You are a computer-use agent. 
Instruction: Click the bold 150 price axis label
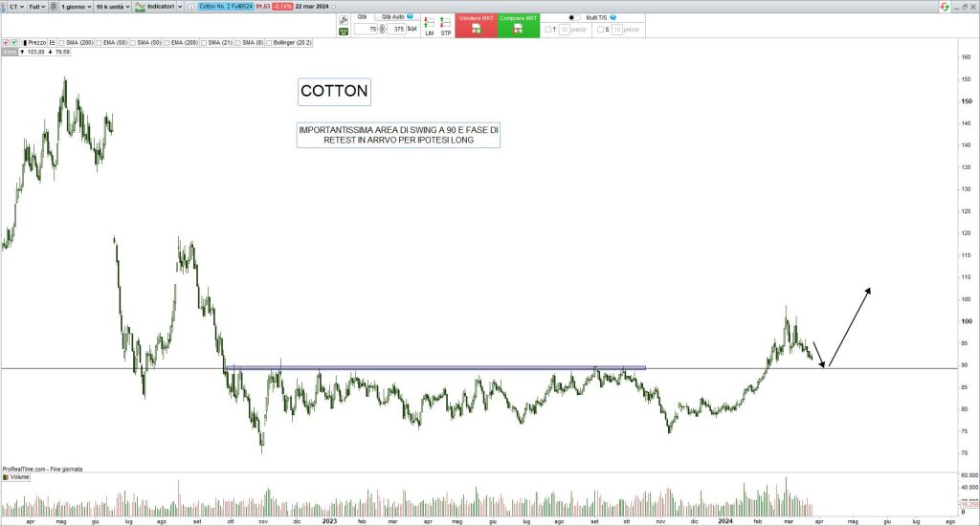(x=967, y=101)
